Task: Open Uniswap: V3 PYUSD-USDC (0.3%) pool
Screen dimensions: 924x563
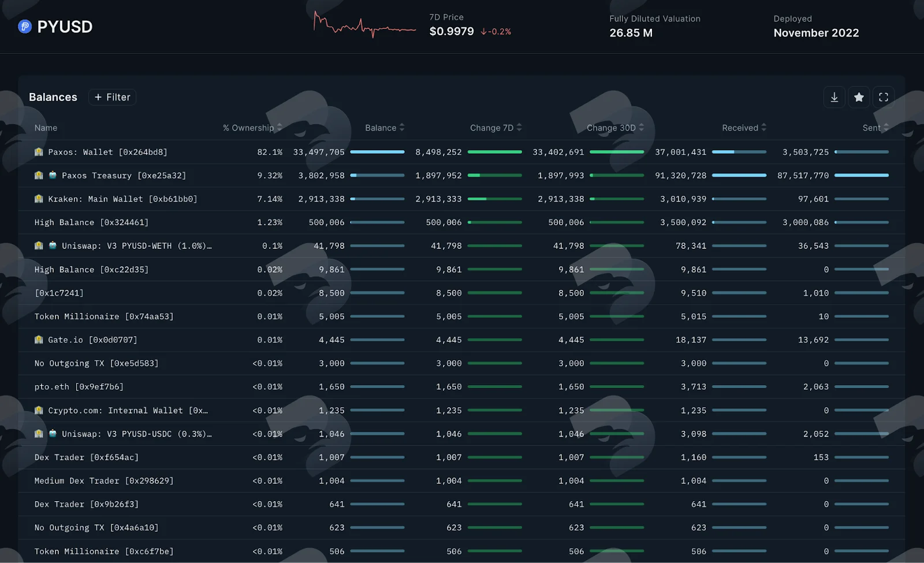Action: point(136,434)
